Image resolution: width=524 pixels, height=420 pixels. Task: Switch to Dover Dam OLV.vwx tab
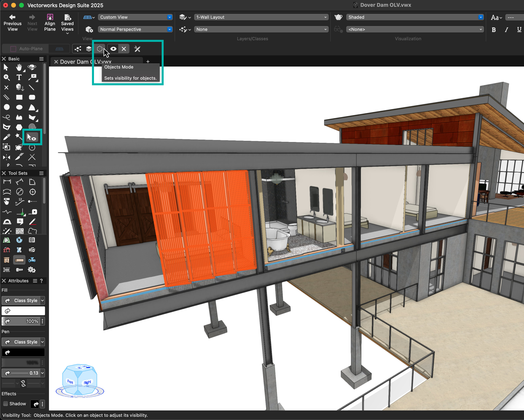pos(86,62)
